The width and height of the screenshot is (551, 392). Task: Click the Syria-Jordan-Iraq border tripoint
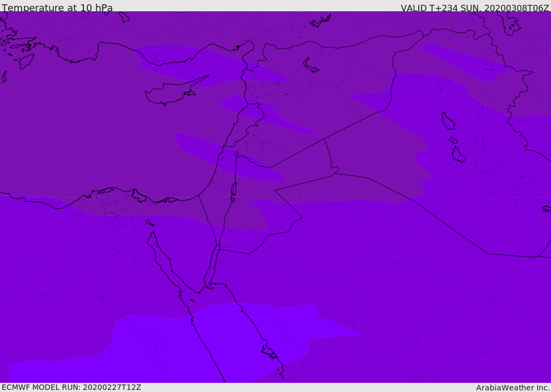[324, 139]
